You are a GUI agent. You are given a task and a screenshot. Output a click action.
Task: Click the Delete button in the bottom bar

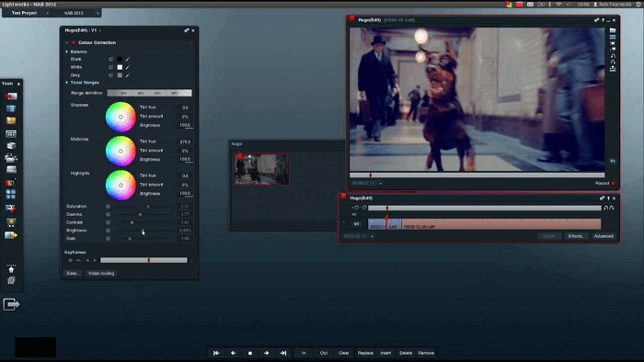406,353
